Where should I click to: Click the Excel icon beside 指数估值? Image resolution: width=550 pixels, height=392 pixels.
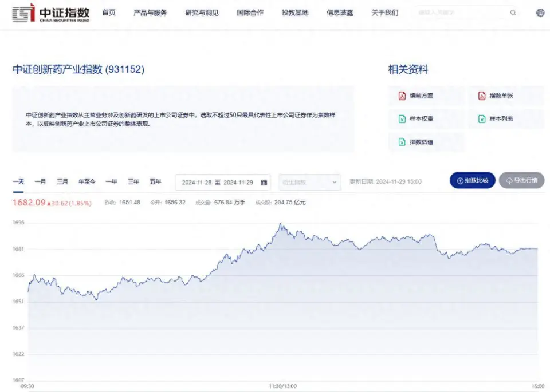(x=402, y=142)
